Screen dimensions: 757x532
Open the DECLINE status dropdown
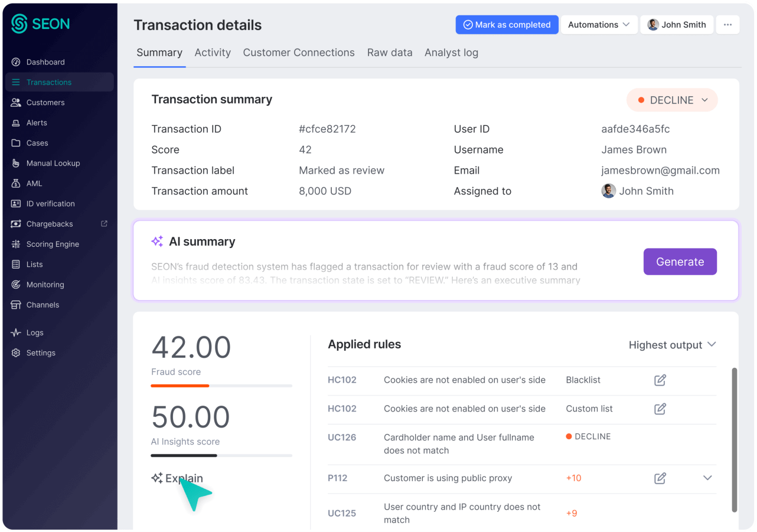(672, 100)
